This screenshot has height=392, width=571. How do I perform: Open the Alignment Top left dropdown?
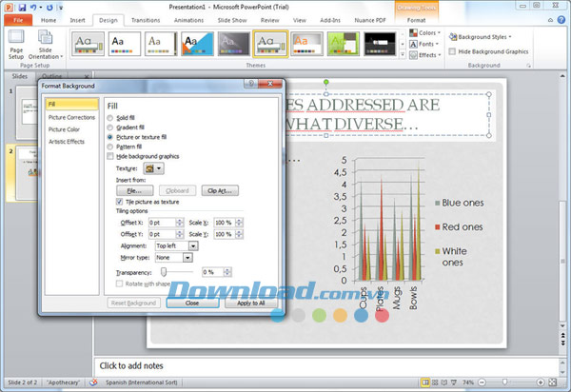click(x=193, y=246)
